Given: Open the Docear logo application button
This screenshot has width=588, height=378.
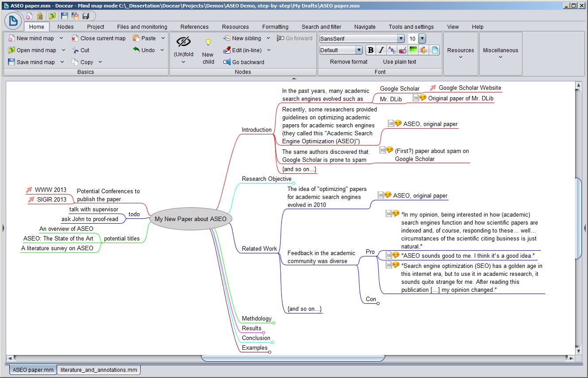Looking at the screenshot, I should click(13, 21).
